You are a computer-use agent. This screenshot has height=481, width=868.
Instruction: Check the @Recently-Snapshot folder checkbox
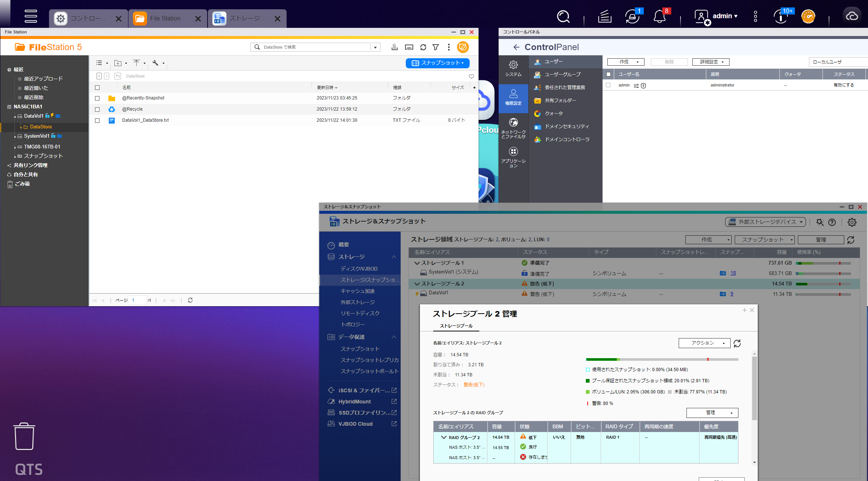click(97, 98)
